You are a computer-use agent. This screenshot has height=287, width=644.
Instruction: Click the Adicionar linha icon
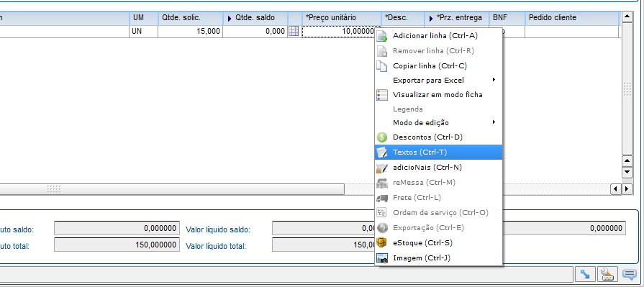(382, 36)
